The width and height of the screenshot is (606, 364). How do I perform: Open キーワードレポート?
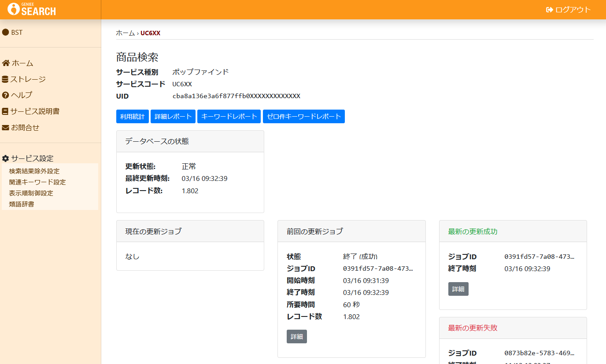pos(229,117)
